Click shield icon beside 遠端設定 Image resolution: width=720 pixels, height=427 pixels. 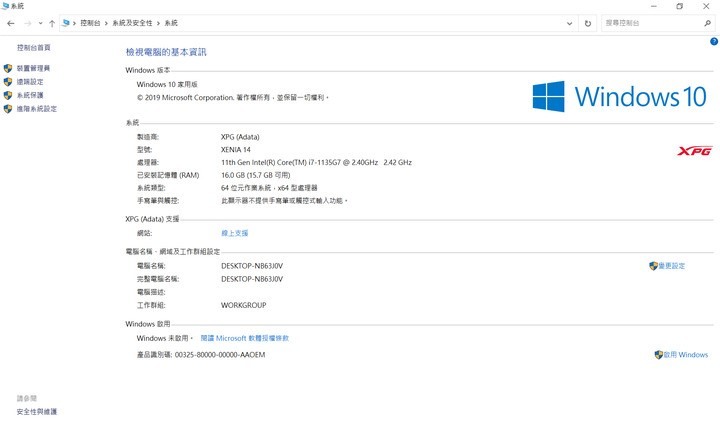pyautogui.click(x=8, y=82)
